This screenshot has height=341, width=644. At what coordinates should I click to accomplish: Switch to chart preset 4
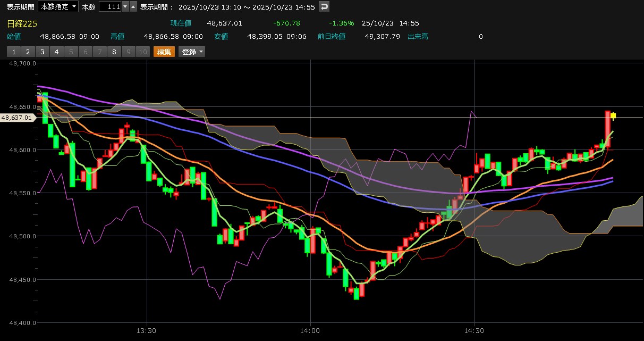click(x=56, y=52)
